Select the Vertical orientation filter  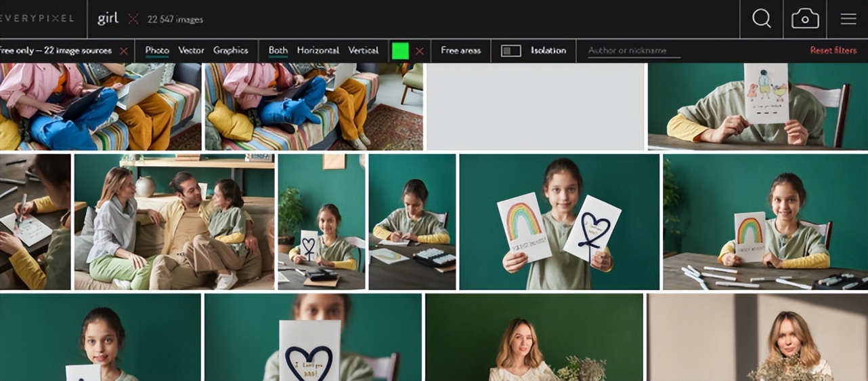[x=364, y=51]
